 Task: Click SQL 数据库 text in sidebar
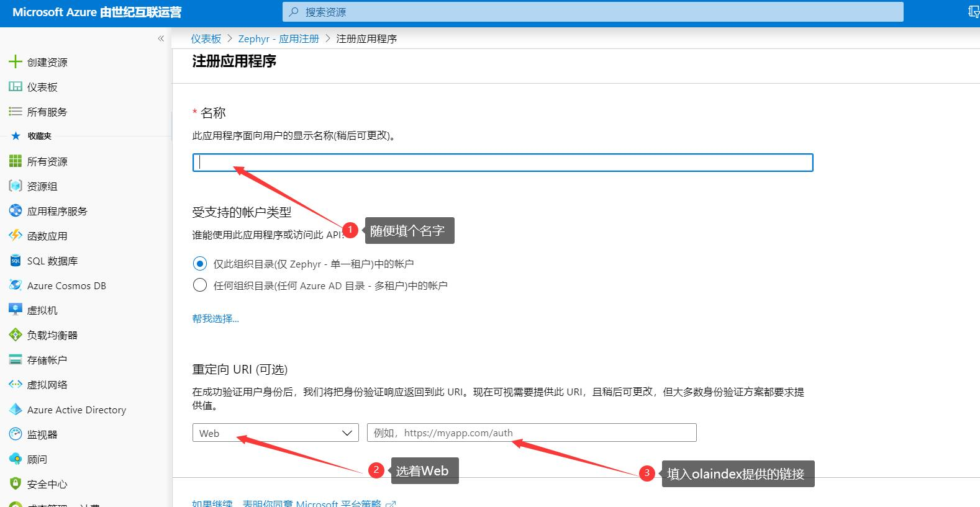52,261
